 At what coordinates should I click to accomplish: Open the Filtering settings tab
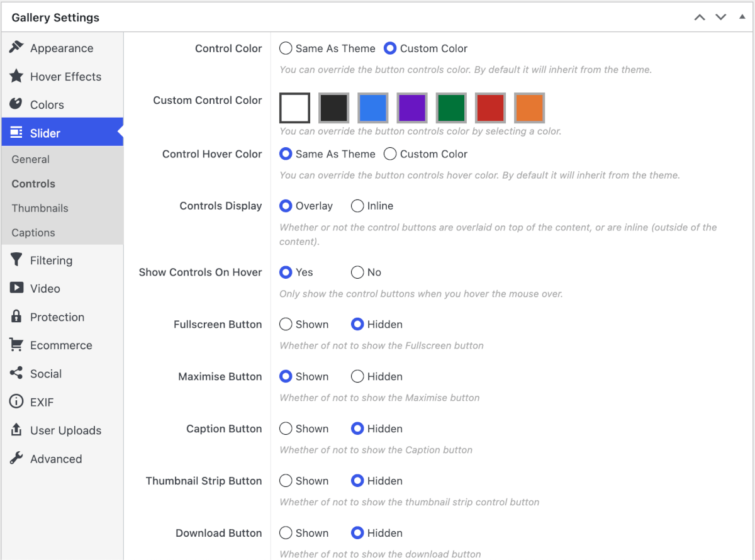point(62,260)
